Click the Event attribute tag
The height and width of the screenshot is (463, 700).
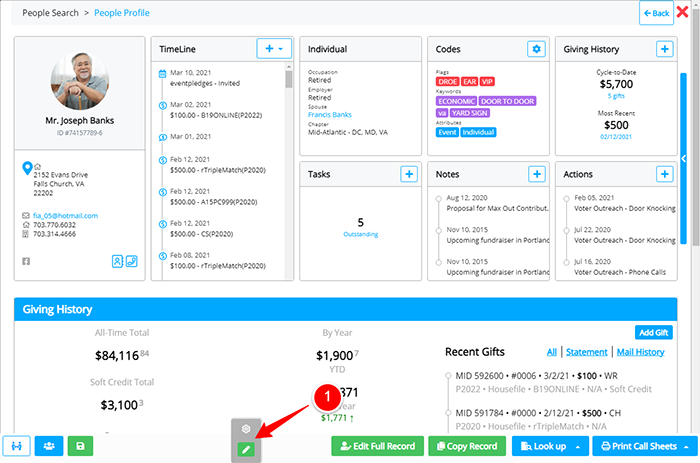[447, 132]
